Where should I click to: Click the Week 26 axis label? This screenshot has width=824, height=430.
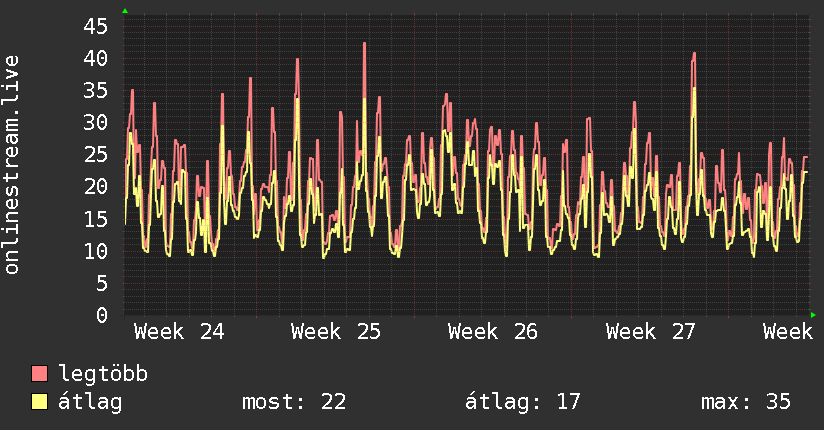[x=493, y=332]
